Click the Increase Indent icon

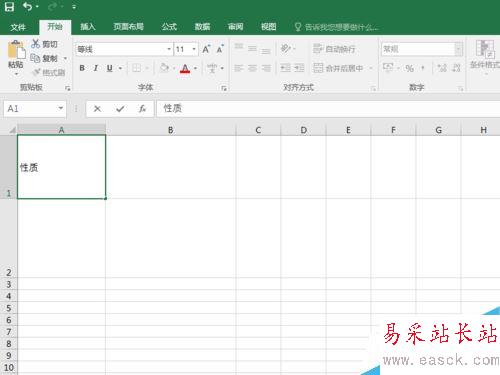click(x=299, y=68)
